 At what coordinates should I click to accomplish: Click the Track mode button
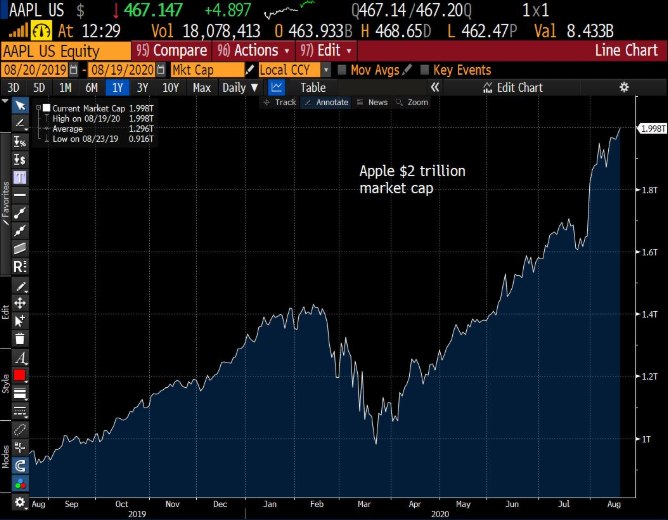(x=279, y=102)
